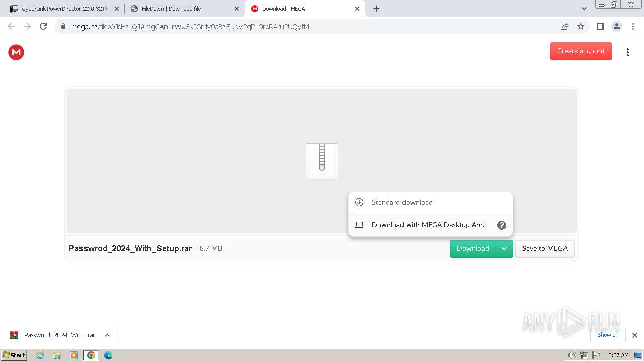Switch to the CyberLink PowerDirector tab

pyautogui.click(x=64, y=9)
